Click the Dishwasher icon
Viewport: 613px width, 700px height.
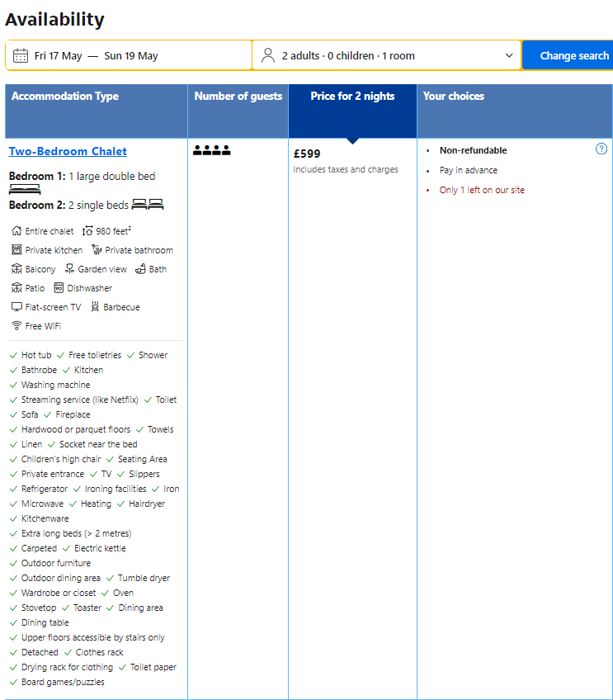point(59,288)
